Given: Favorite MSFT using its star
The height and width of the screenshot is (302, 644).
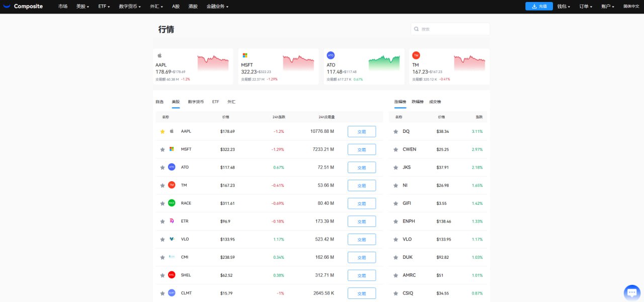Looking at the screenshot, I should [x=163, y=149].
